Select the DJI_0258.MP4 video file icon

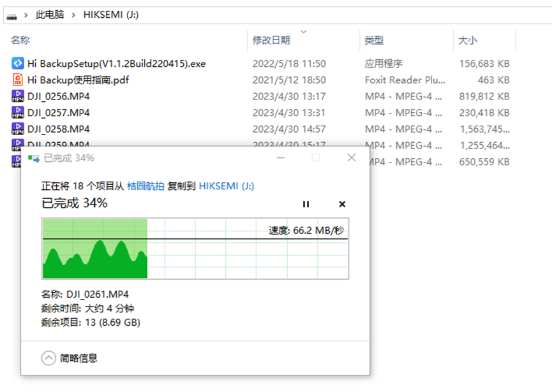(18, 129)
